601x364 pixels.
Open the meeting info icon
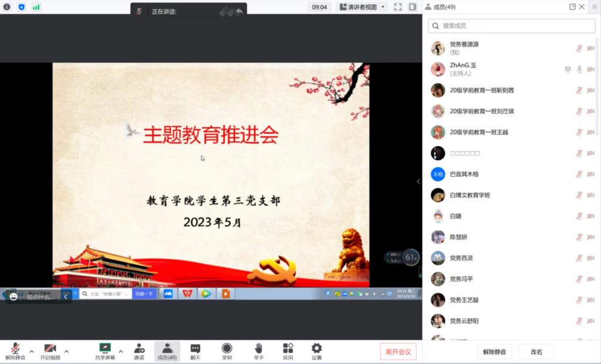tap(7, 7)
